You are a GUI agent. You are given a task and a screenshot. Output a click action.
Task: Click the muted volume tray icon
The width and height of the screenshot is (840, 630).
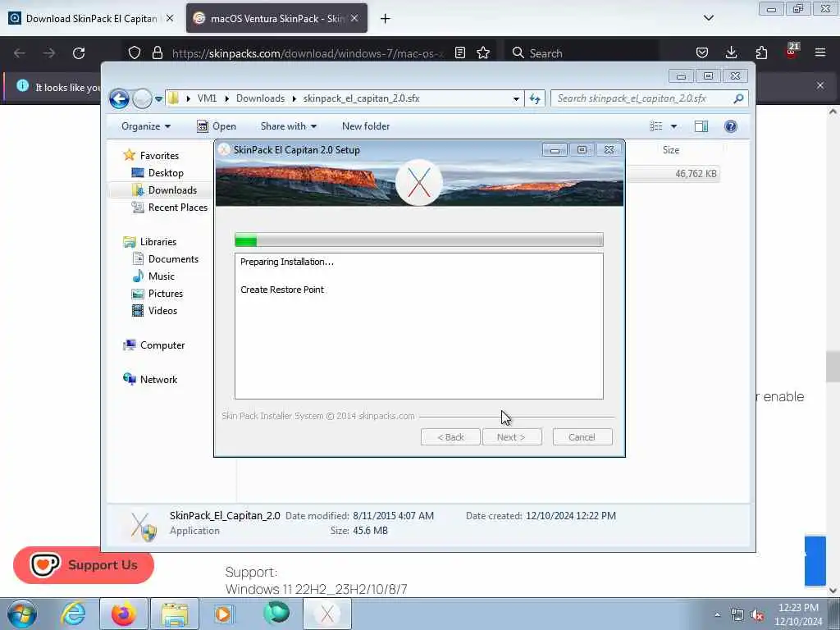point(757,615)
